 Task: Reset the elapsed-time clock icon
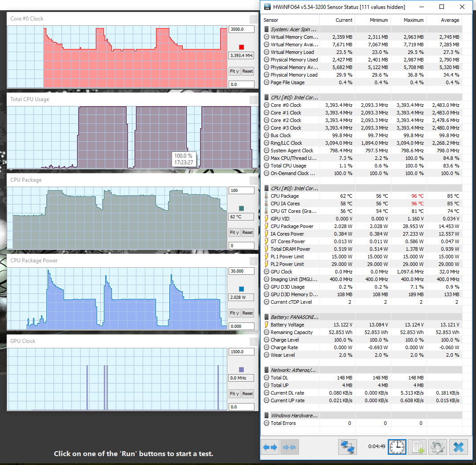pyautogui.click(x=397, y=447)
